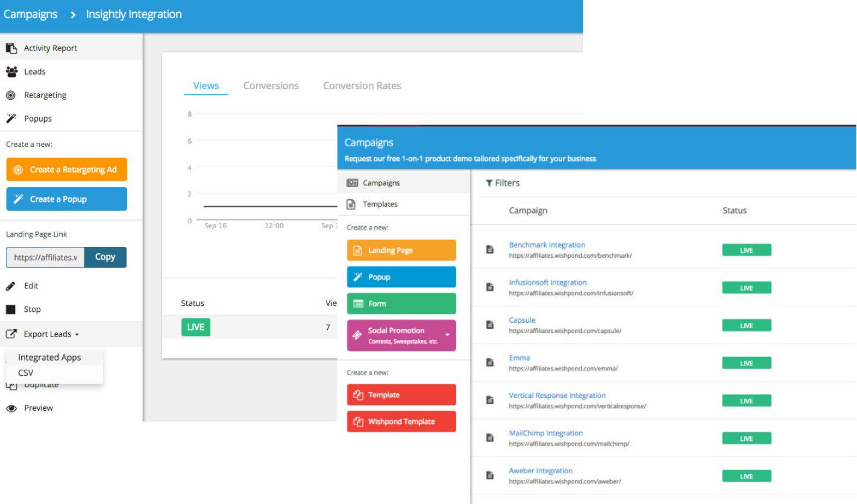
Task: Create a new Popup in the Campaigns window
Action: click(401, 277)
